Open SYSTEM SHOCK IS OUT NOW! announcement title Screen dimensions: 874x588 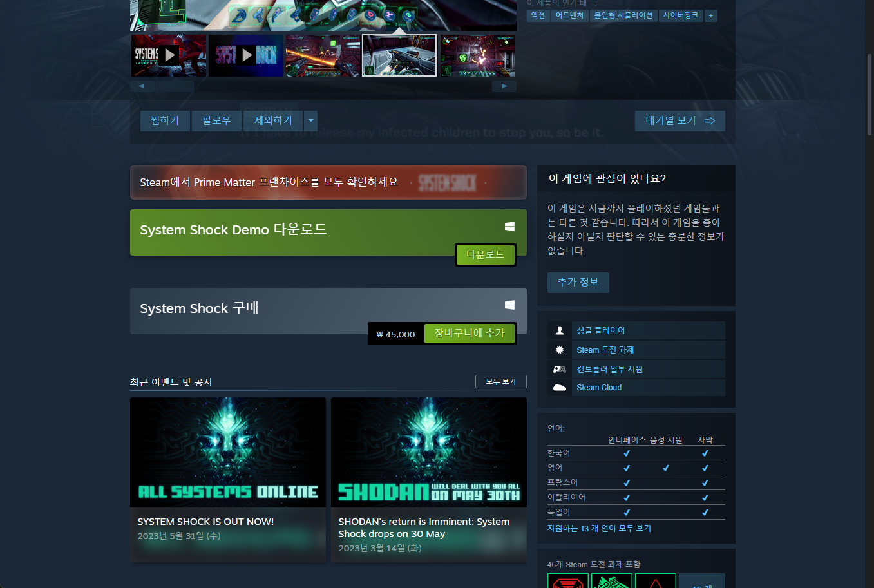tap(205, 522)
